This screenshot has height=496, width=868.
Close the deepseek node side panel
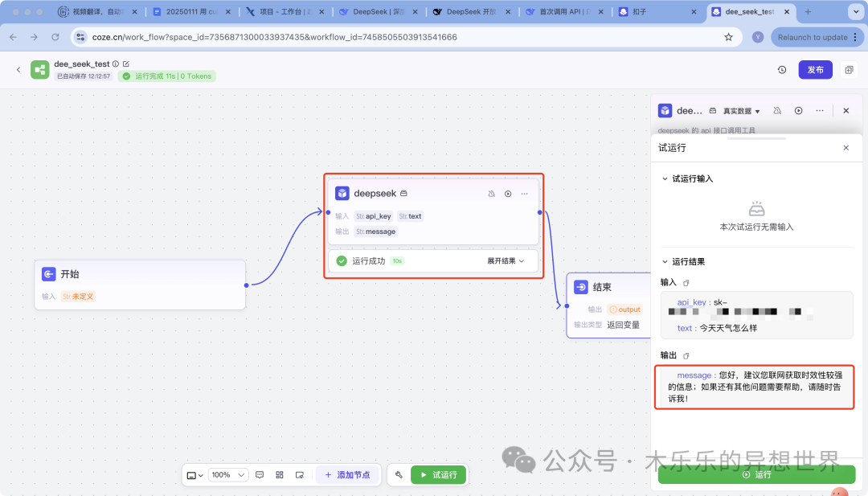[x=845, y=111]
